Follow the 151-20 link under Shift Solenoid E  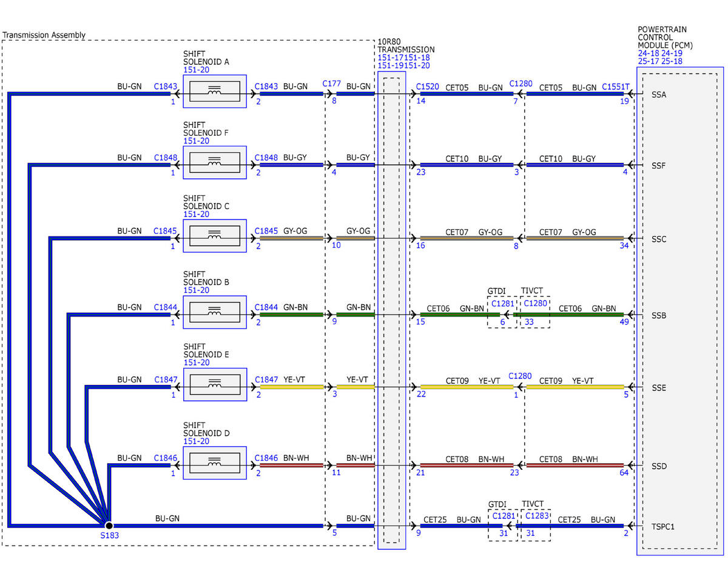coord(196,363)
